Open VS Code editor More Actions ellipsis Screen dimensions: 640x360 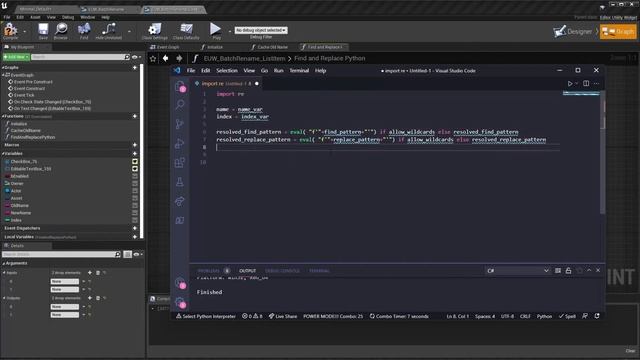tap(596, 83)
